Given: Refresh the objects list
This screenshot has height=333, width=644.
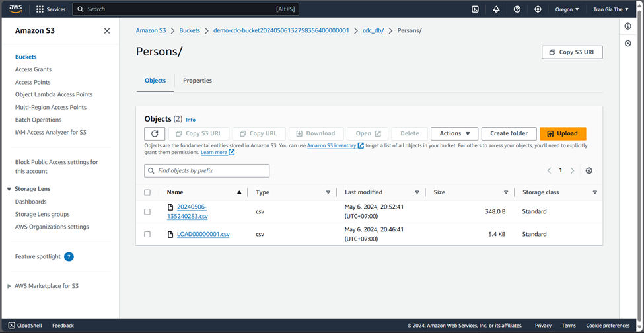Looking at the screenshot, I should [x=155, y=133].
